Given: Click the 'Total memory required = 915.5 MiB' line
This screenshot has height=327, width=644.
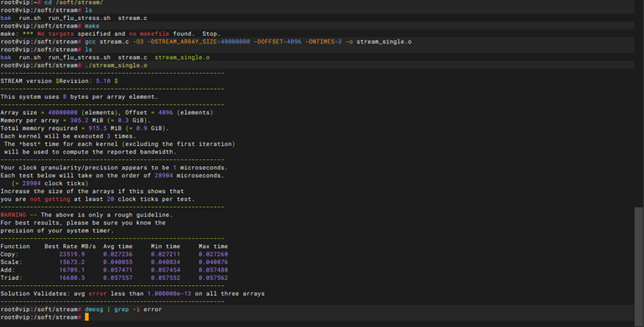Looking at the screenshot, I should coord(85,128).
